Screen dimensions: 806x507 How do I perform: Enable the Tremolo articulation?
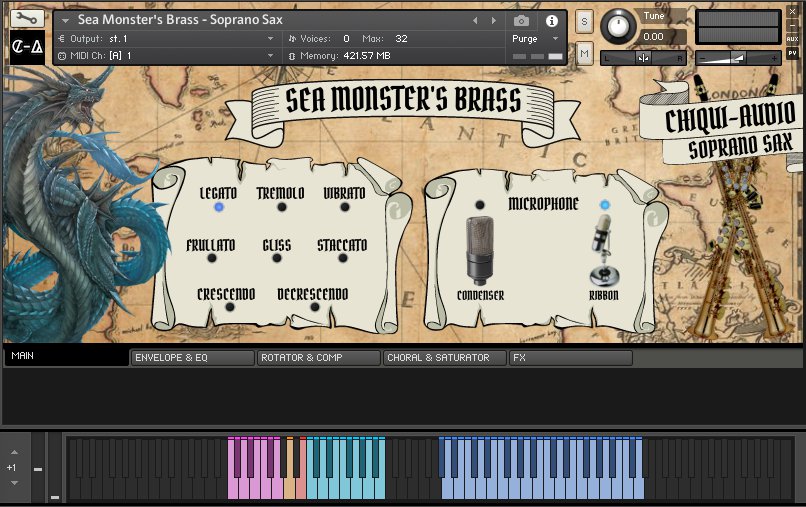coord(282,207)
